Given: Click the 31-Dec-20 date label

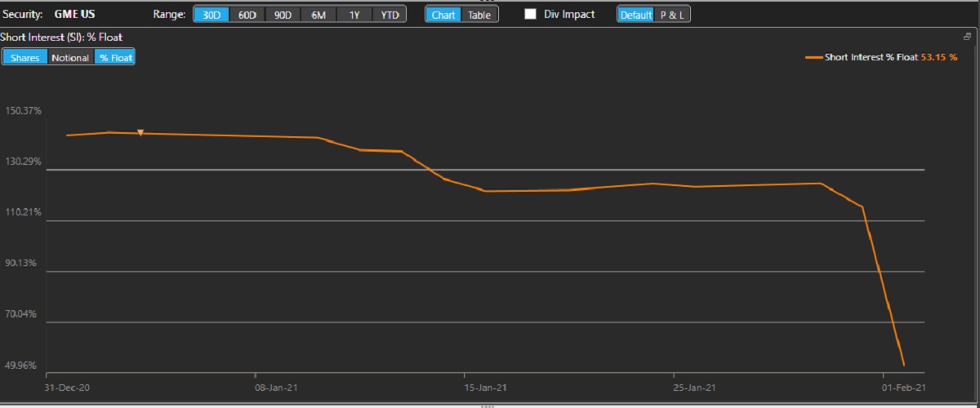Looking at the screenshot, I should pyautogui.click(x=68, y=388).
